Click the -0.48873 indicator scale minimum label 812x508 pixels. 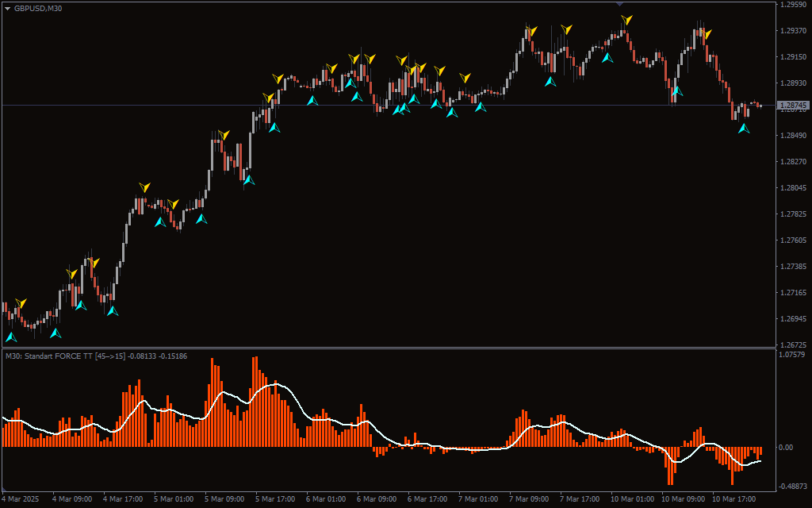click(793, 487)
